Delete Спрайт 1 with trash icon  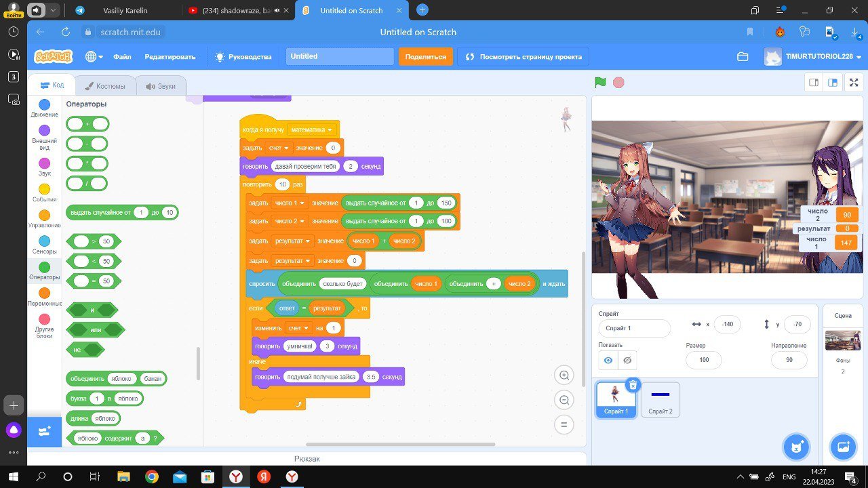coord(632,385)
